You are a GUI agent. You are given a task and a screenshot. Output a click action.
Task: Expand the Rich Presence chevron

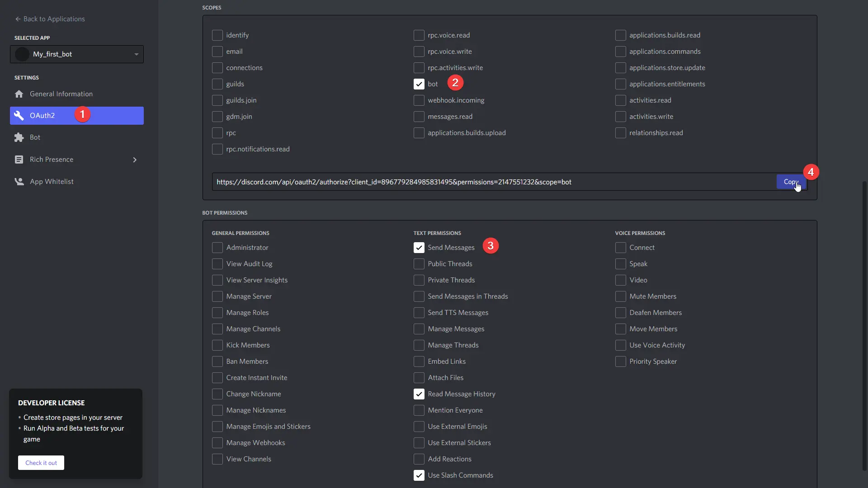[x=135, y=160]
